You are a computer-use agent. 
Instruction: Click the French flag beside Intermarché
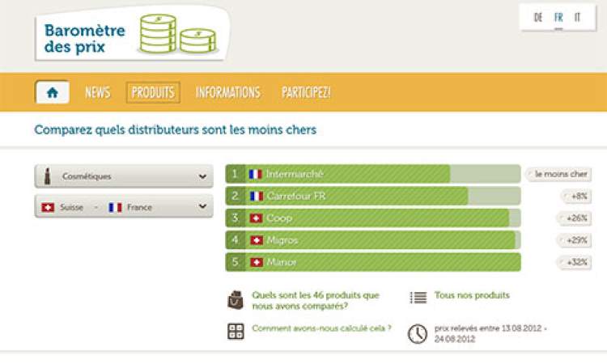[256, 174]
